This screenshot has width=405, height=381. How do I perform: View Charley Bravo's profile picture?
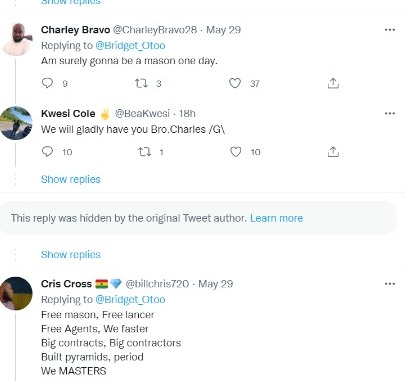coord(17,39)
